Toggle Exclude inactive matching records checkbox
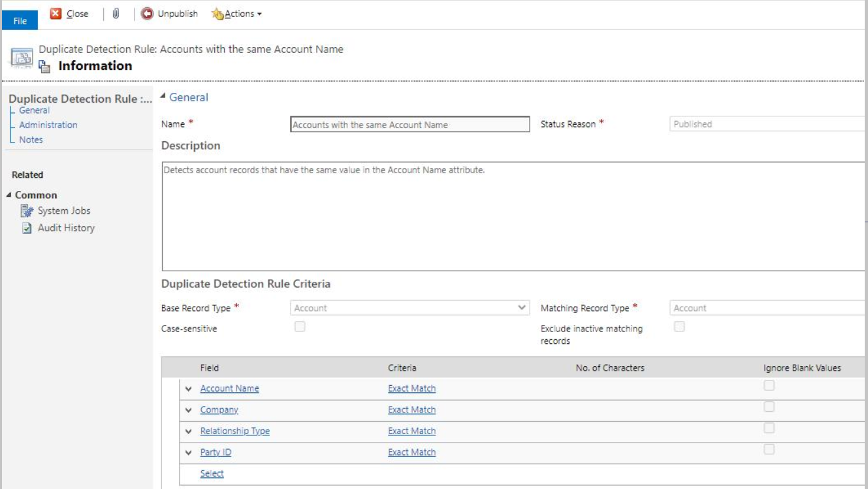 click(x=679, y=327)
